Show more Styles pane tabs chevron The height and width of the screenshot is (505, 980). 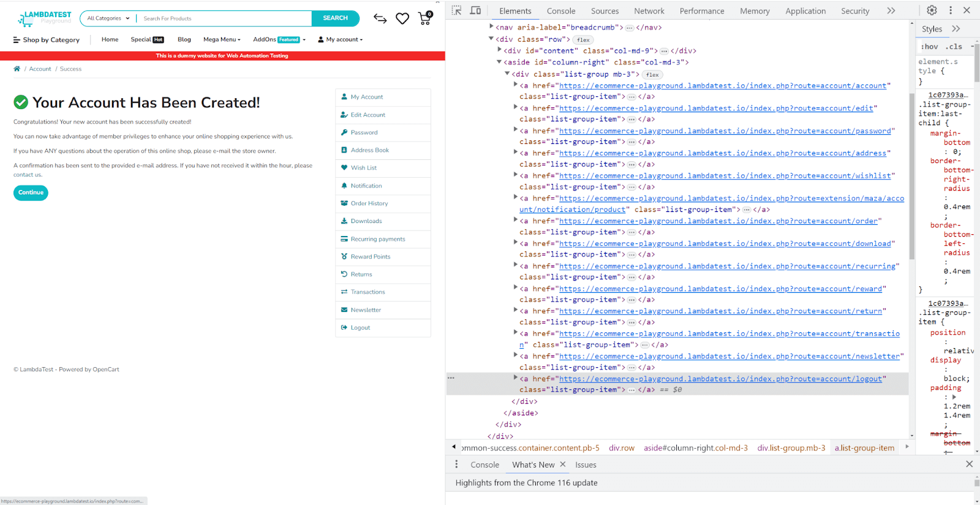[x=956, y=29]
